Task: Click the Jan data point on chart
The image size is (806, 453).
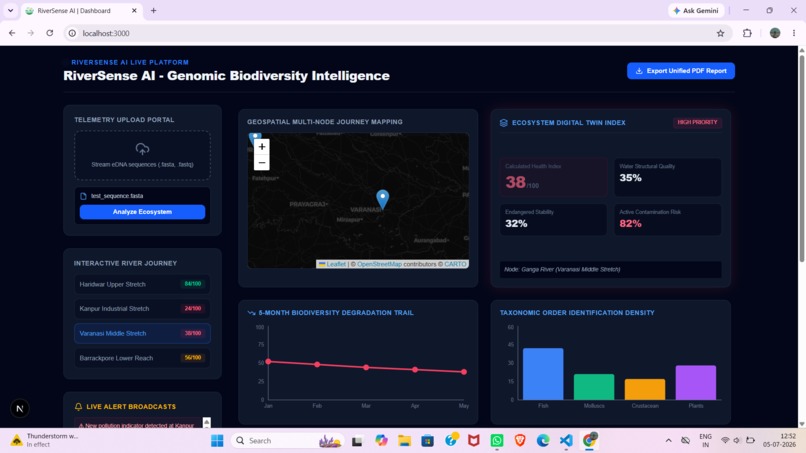Action: click(268, 362)
